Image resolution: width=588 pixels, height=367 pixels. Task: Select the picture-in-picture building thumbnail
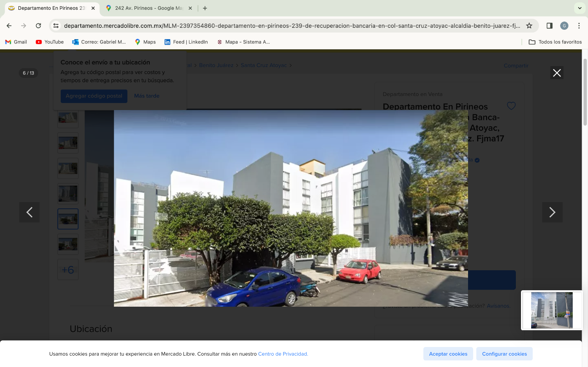[552, 310]
